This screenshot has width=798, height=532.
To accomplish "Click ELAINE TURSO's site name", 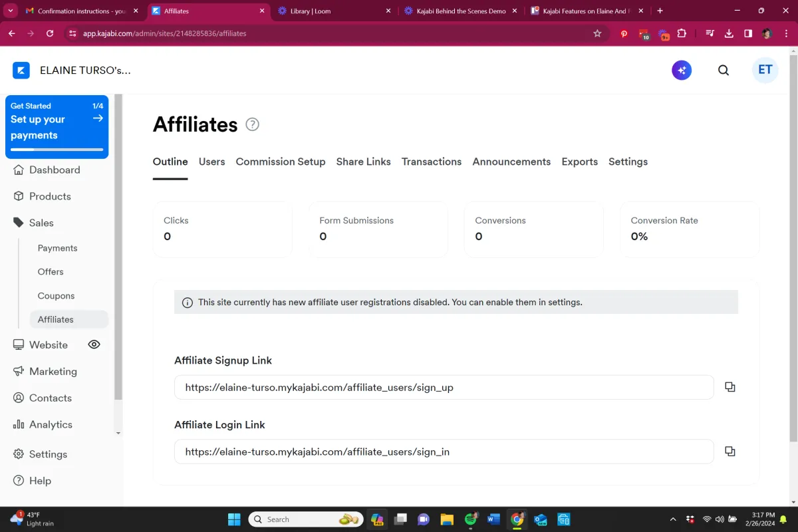I will pyautogui.click(x=85, y=70).
